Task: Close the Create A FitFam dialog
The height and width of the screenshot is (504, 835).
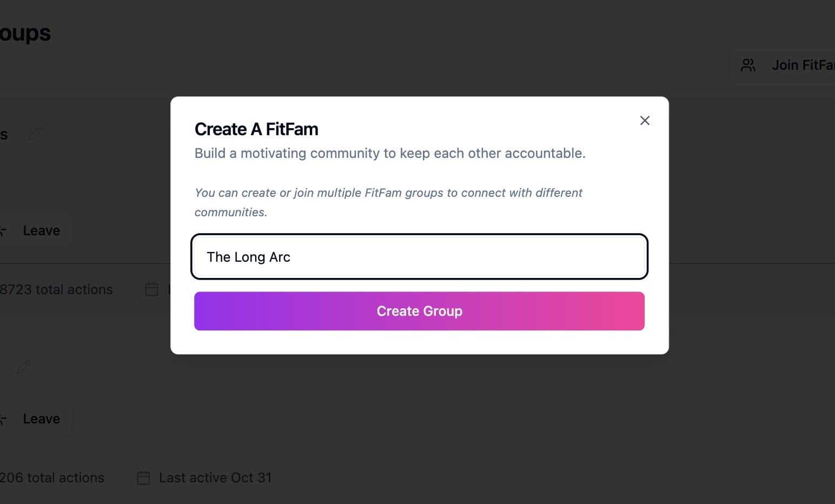Action: 645,121
